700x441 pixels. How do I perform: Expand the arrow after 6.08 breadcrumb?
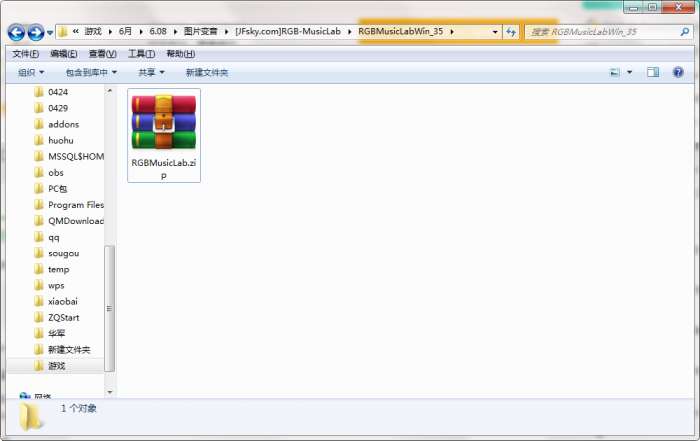(175, 32)
